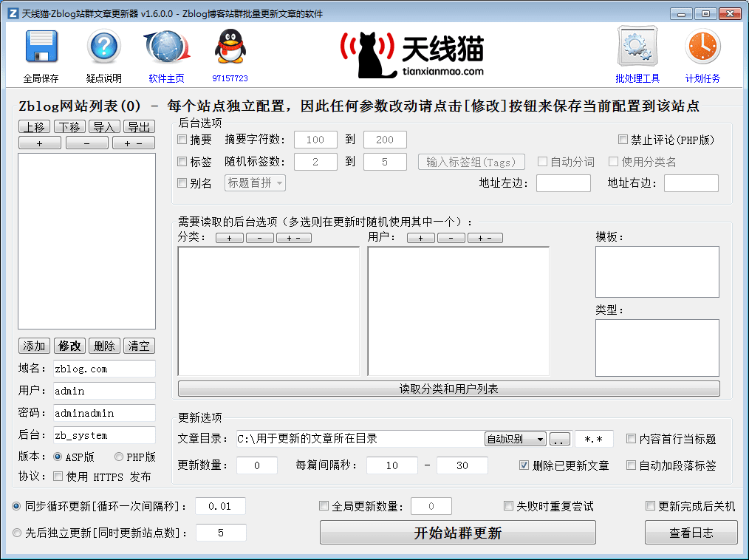Select the PHP版 radio button
Image resolution: width=749 pixels, height=560 pixels.
pos(119,457)
